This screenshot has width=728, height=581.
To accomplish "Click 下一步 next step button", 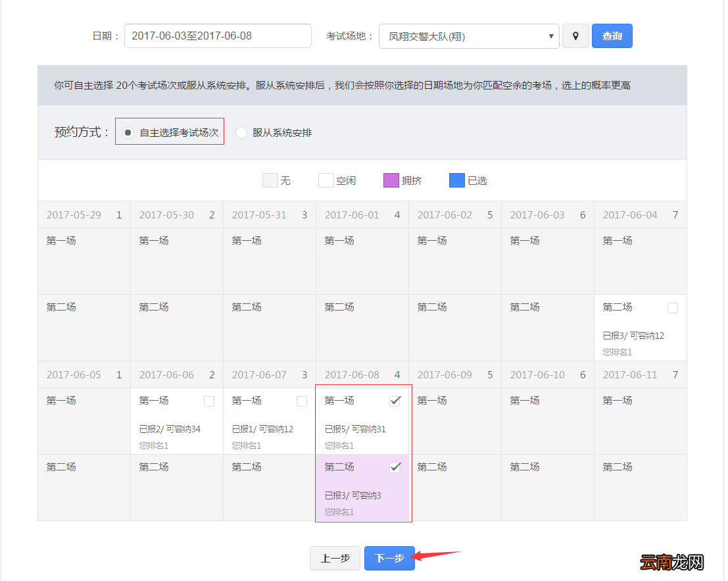I will coord(389,558).
